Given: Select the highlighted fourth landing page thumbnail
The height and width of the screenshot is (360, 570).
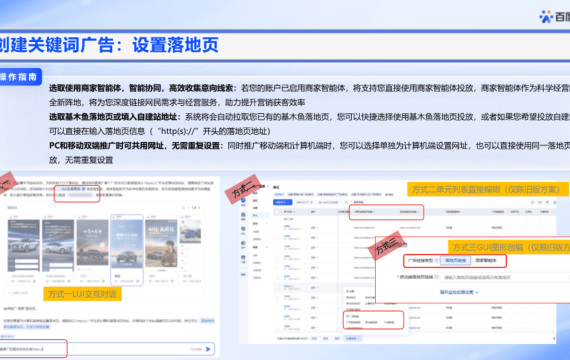Looking at the screenshot, I should [127, 250].
